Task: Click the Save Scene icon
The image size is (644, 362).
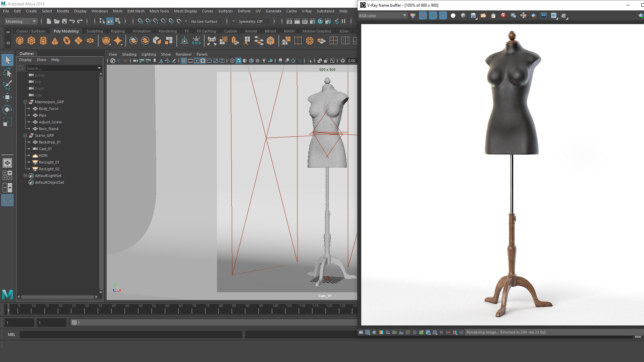Action: pyautogui.click(x=64, y=21)
